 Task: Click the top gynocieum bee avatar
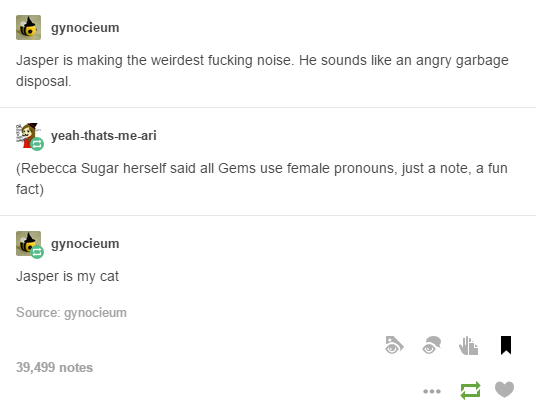pyautogui.click(x=28, y=27)
